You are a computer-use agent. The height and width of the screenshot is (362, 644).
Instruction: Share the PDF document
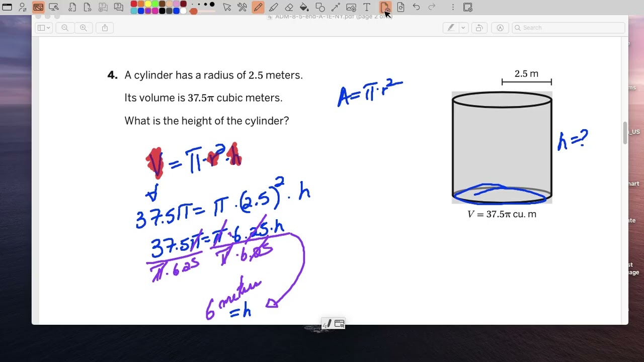[x=105, y=28]
